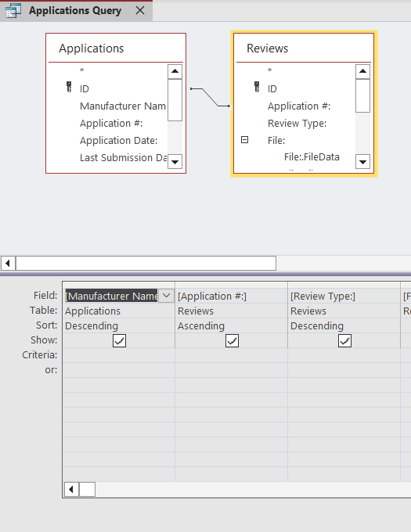Click the or: cell for Review Type: column
This screenshot has height=532, width=411.
(344, 370)
